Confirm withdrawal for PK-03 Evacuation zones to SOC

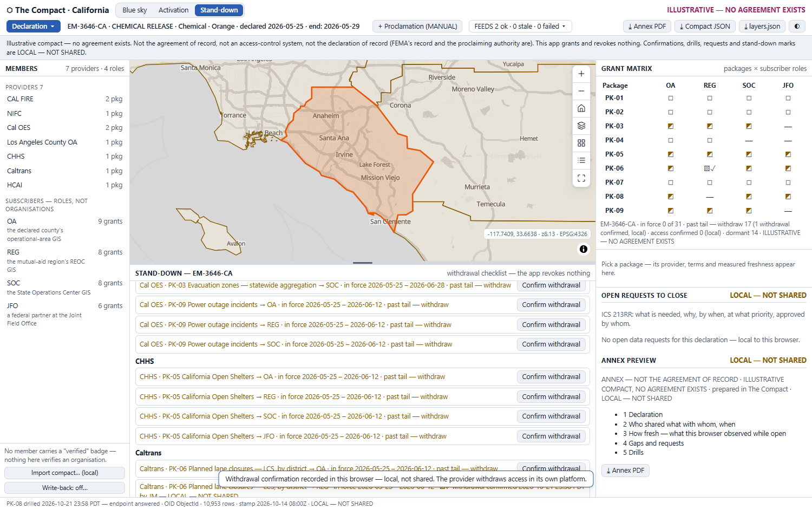pyautogui.click(x=551, y=285)
